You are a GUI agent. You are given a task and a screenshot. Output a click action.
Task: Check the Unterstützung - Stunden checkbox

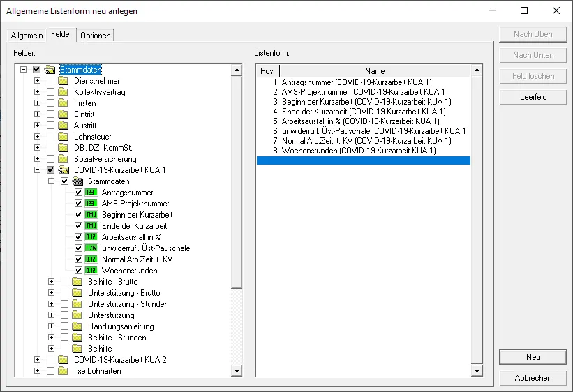coord(64,303)
